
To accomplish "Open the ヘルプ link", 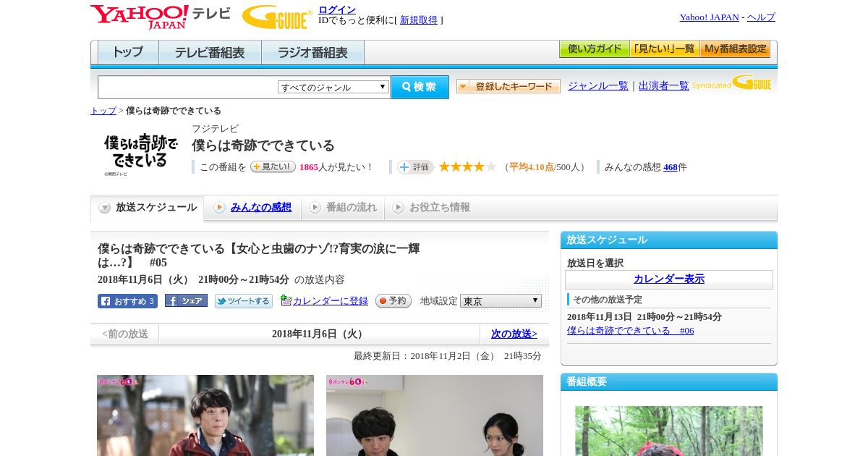I will point(761,17).
